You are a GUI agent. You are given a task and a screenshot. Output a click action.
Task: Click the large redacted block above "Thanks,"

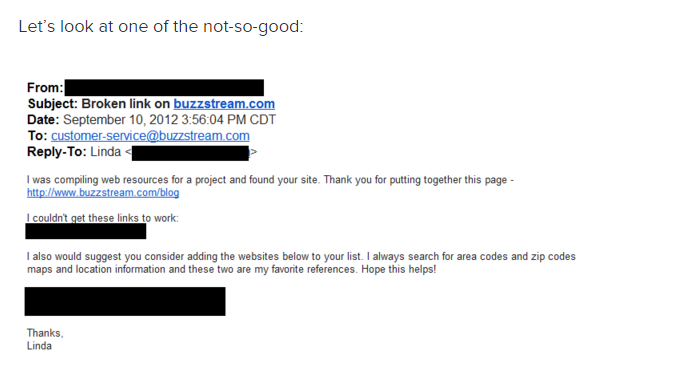pyautogui.click(x=125, y=301)
